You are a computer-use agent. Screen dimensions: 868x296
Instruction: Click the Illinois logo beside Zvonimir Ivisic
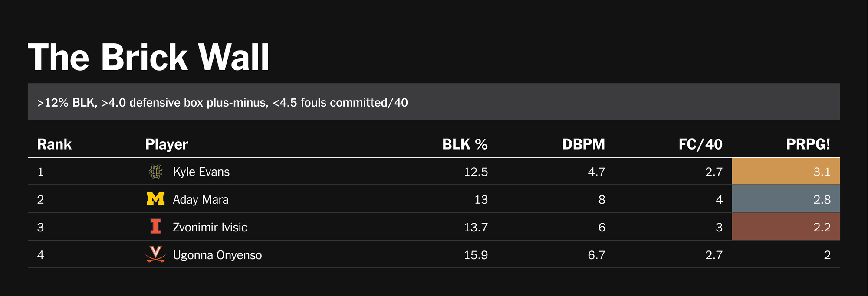(x=155, y=227)
